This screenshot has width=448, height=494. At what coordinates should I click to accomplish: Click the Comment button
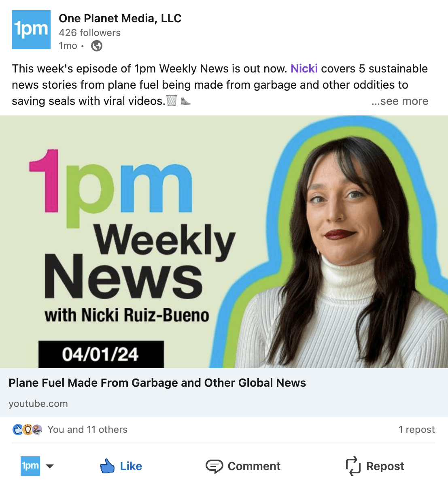tap(243, 466)
